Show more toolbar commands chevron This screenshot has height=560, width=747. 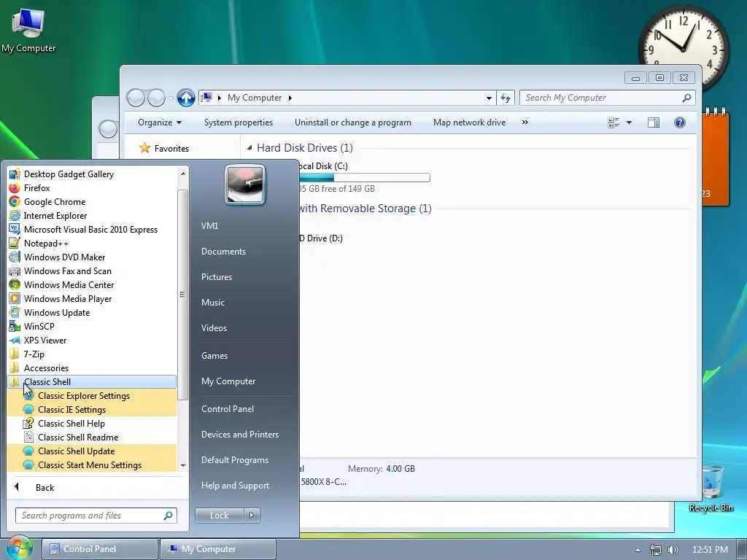pyautogui.click(x=525, y=122)
